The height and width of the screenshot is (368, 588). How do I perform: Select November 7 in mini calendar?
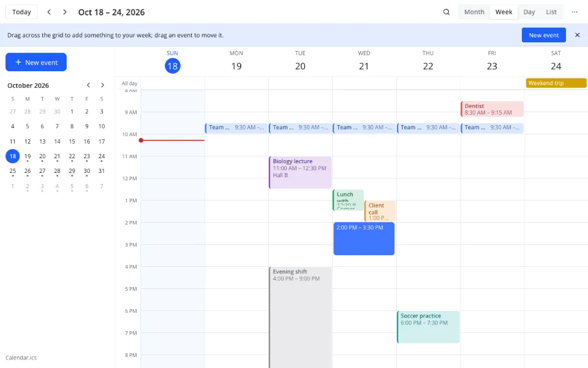point(102,186)
